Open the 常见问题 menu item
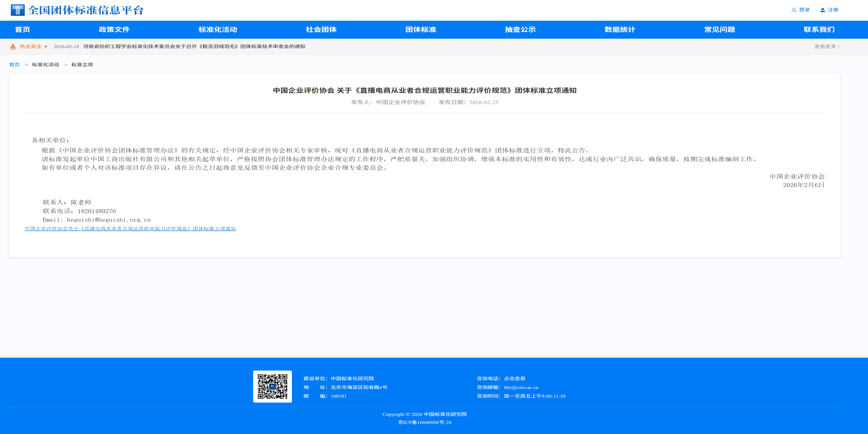The image size is (868, 434). 719,30
